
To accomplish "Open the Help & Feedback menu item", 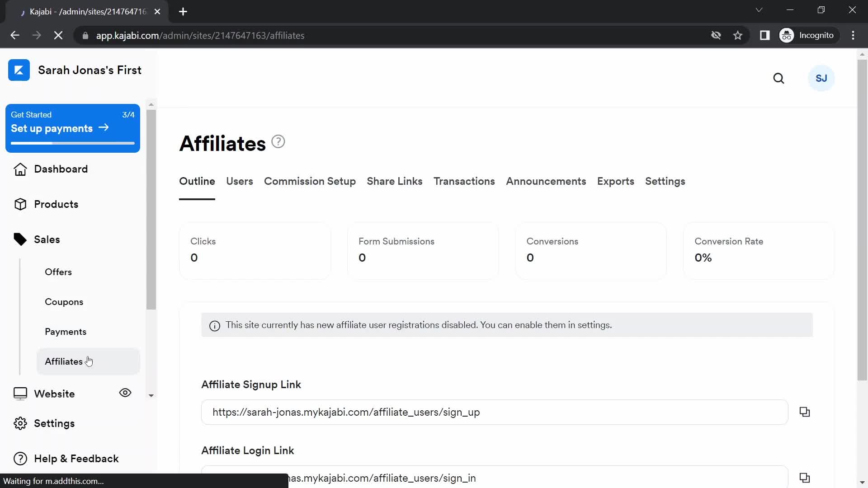I will (x=76, y=459).
